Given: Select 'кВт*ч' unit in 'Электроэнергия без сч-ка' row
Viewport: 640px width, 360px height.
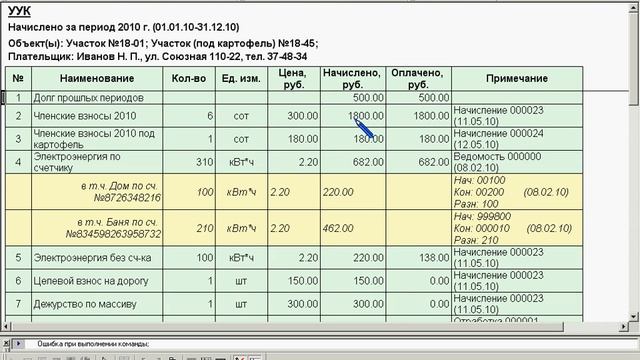Looking at the screenshot, I should point(241,258).
